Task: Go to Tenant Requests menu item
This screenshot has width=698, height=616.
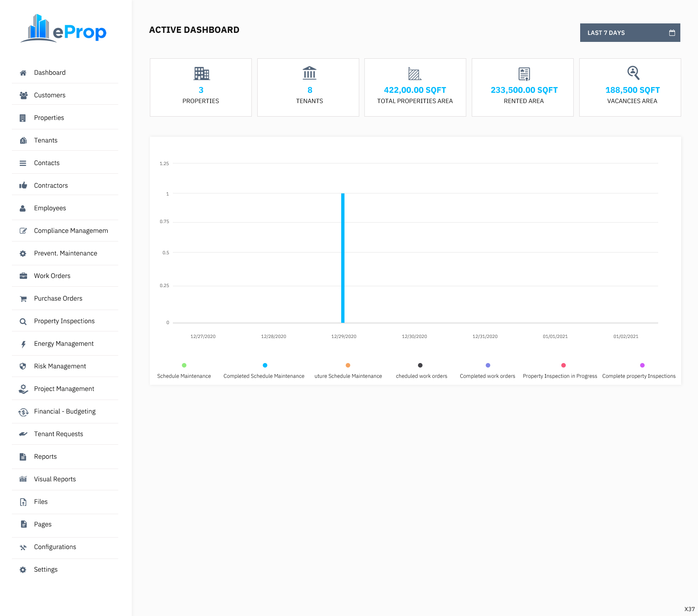Action: click(58, 434)
